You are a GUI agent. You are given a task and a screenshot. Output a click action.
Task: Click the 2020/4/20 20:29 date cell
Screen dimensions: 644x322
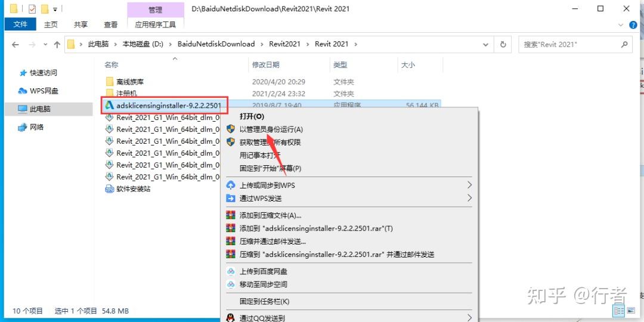point(279,82)
